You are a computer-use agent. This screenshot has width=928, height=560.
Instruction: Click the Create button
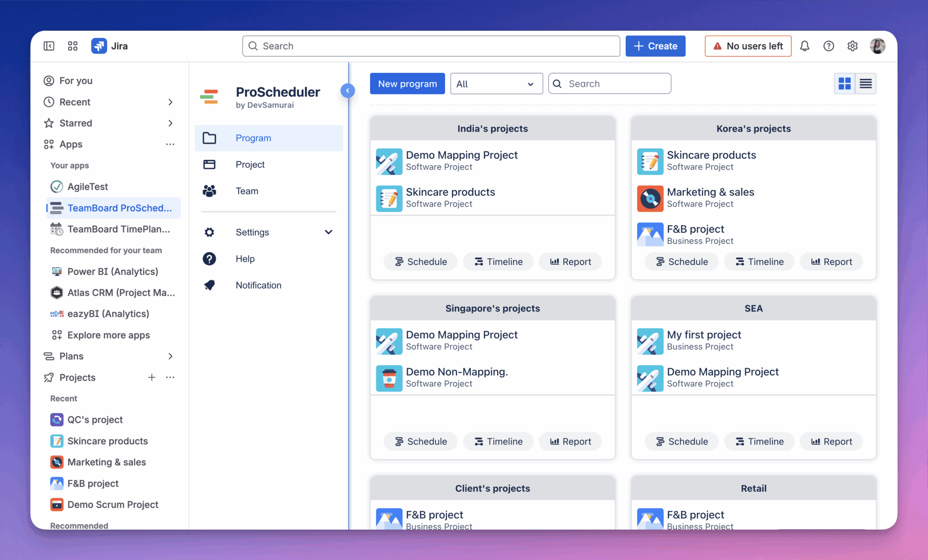click(655, 46)
